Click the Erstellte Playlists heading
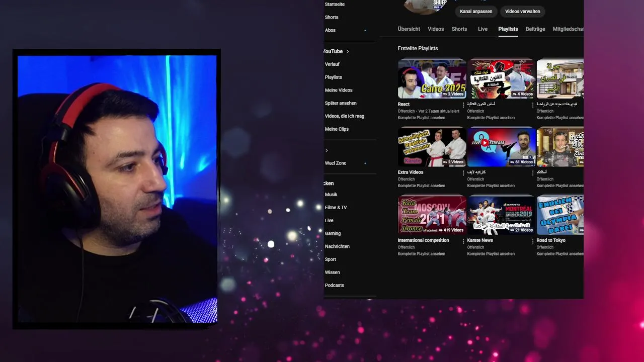 [x=418, y=48]
